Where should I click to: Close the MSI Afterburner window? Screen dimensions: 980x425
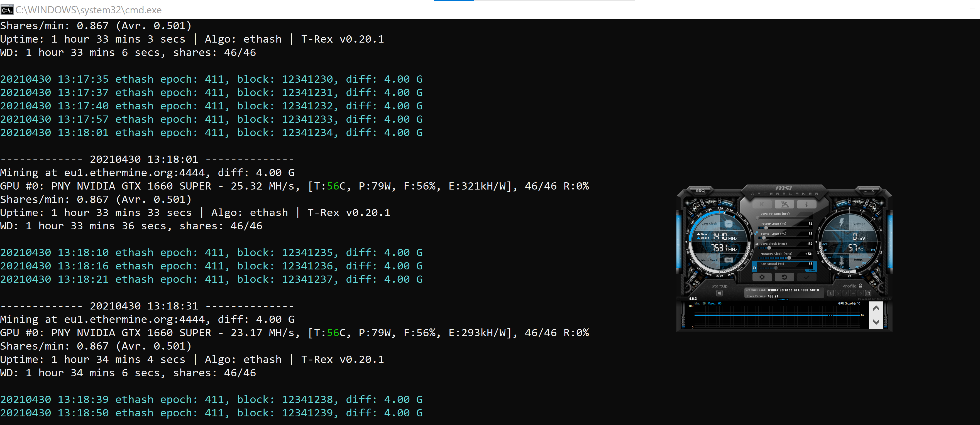[873, 191]
